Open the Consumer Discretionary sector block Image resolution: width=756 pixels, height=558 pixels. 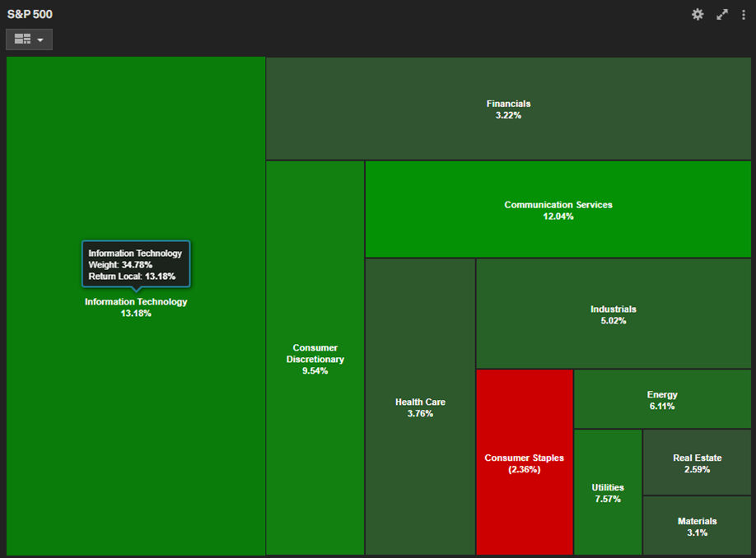pyautogui.click(x=315, y=359)
